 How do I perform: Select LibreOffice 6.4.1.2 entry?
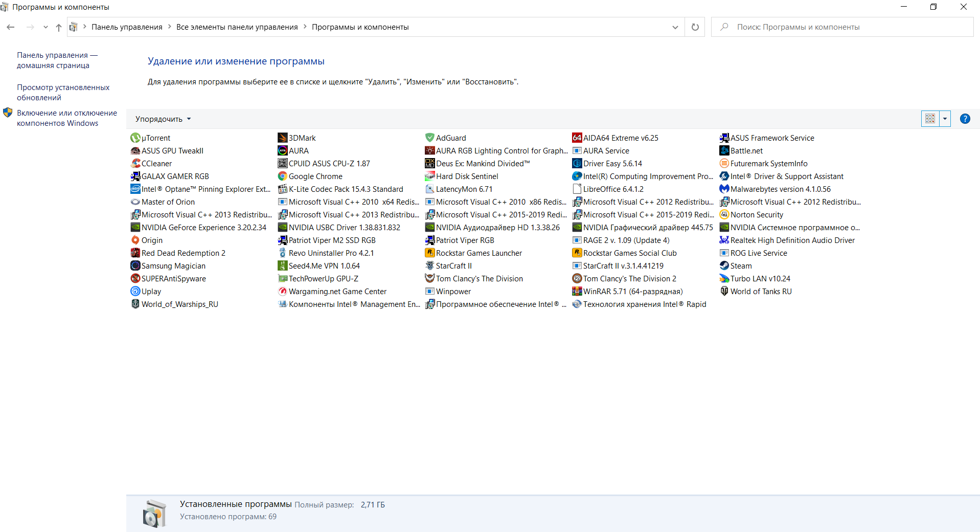(608, 189)
